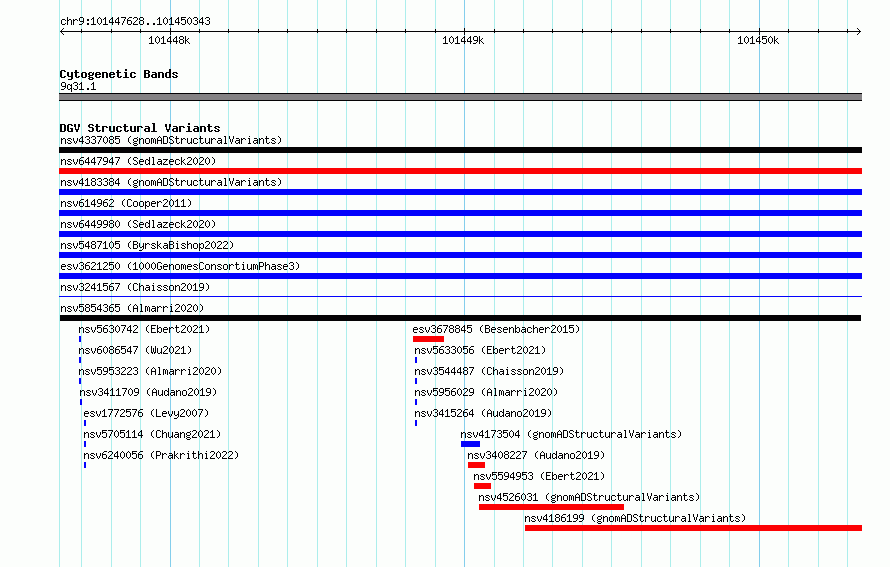Open nsv4173504 gnomADStructuralVariants variant label
Screen dimensions: 890x567
(x=571, y=434)
